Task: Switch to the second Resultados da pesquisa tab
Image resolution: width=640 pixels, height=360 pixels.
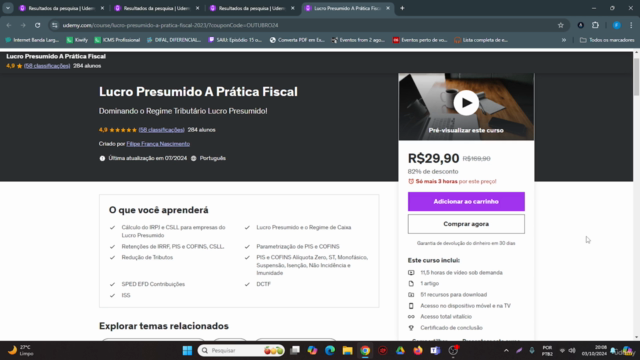Action: (x=156, y=8)
